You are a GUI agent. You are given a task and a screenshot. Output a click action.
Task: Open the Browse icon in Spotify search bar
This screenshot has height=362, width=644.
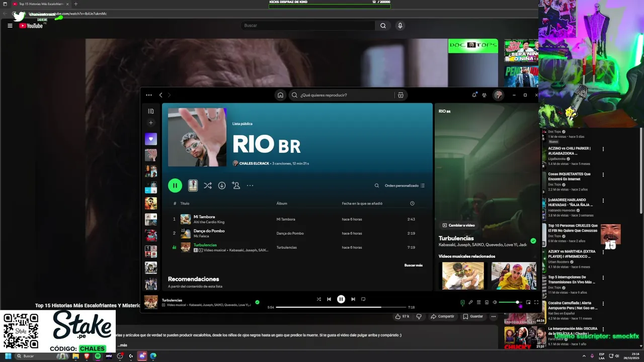(x=400, y=95)
